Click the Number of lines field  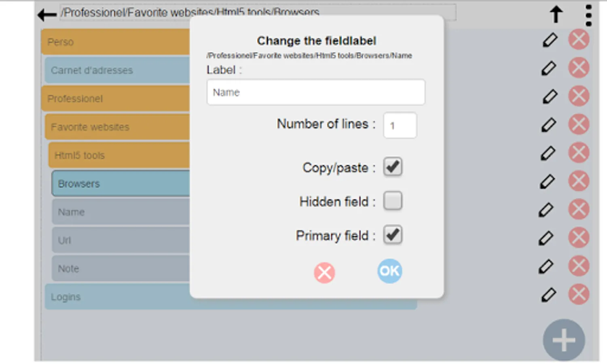[x=400, y=125]
